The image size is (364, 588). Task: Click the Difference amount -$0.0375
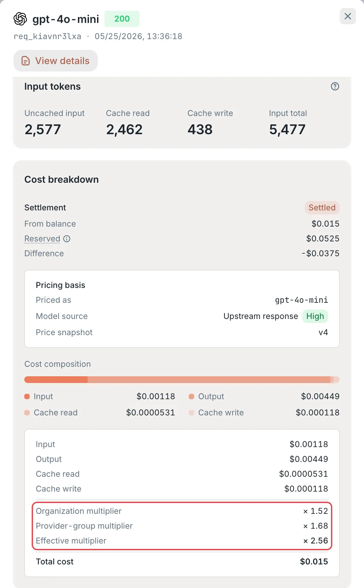[321, 254]
